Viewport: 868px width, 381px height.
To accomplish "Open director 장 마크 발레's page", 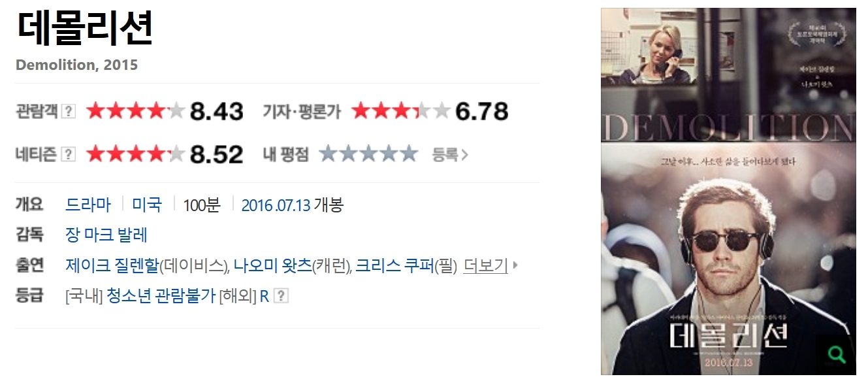I will pos(106,235).
